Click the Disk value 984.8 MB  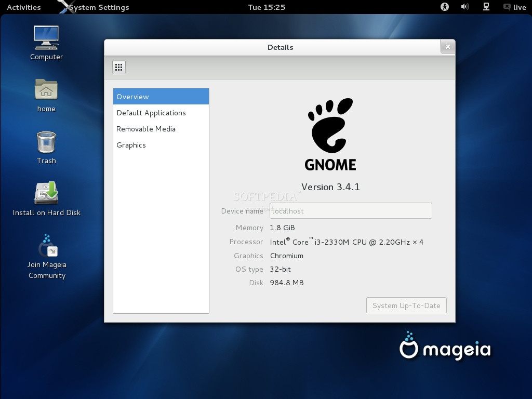click(287, 283)
